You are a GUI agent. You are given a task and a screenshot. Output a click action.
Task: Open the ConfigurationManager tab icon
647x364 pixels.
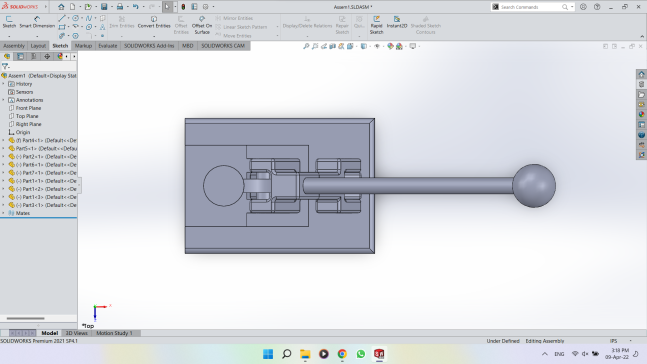coord(34,56)
